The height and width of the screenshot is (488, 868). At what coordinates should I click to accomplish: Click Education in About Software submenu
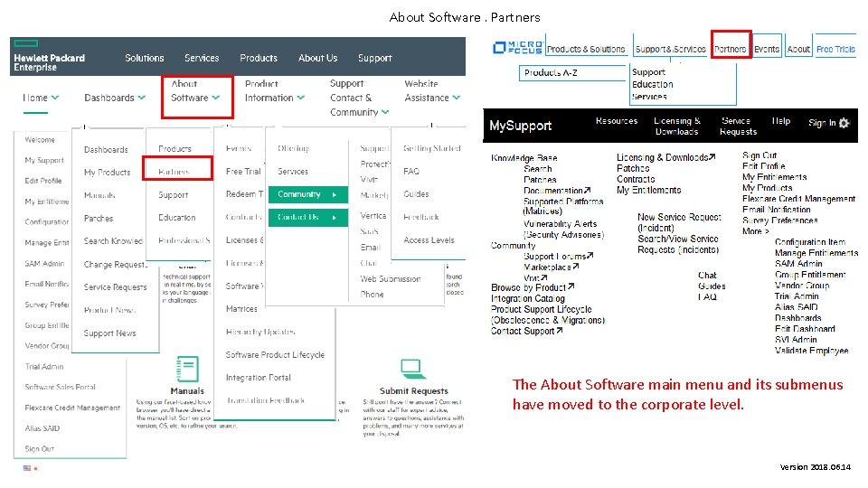point(176,218)
